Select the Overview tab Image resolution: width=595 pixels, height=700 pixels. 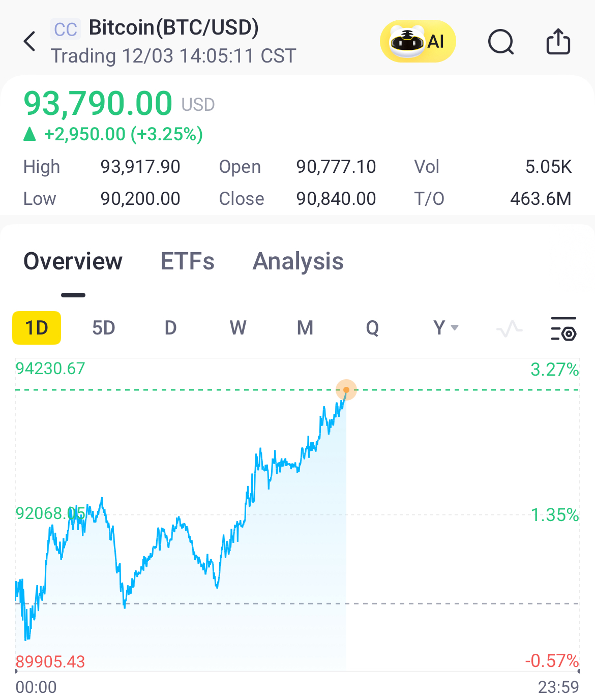(x=73, y=261)
